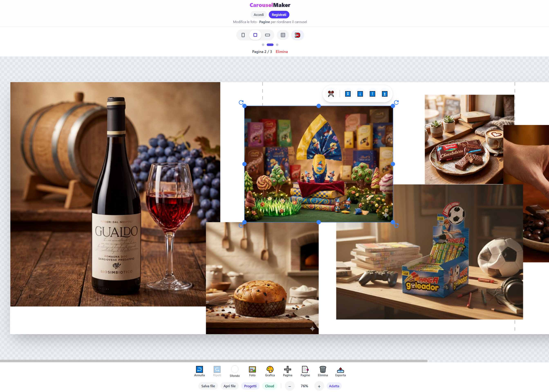This screenshot has width=549, height=392.
Task: Click the bottom-right rotate handle of selection
Action: [396, 226]
